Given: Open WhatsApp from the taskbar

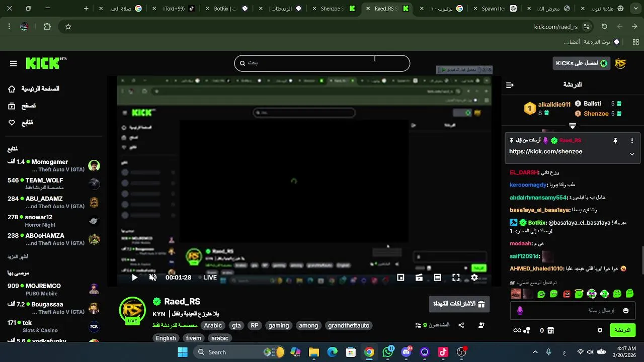Looking at the screenshot, I should 388,352.
